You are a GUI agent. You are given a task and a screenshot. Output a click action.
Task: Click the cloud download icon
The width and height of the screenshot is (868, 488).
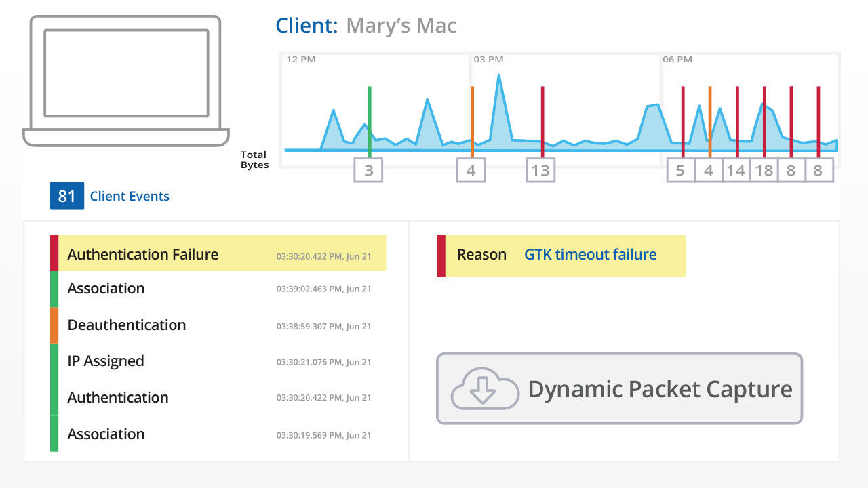click(x=481, y=388)
